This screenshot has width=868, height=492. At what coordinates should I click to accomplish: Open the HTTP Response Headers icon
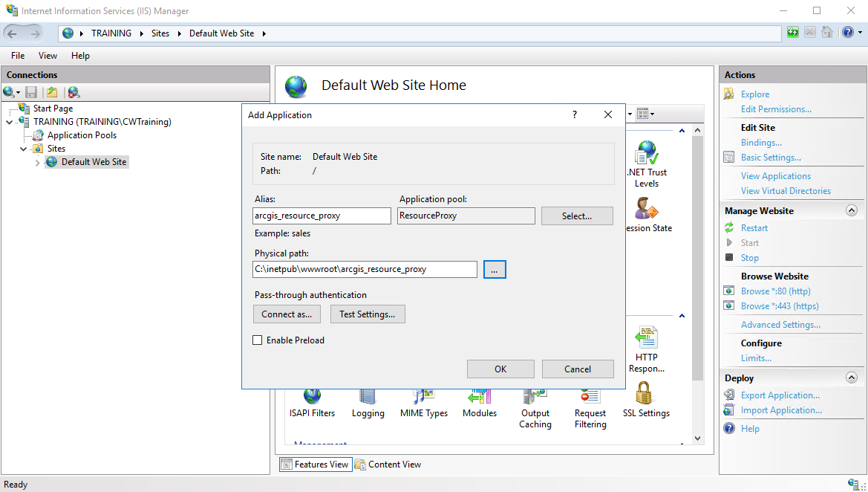pyautogui.click(x=646, y=337)
